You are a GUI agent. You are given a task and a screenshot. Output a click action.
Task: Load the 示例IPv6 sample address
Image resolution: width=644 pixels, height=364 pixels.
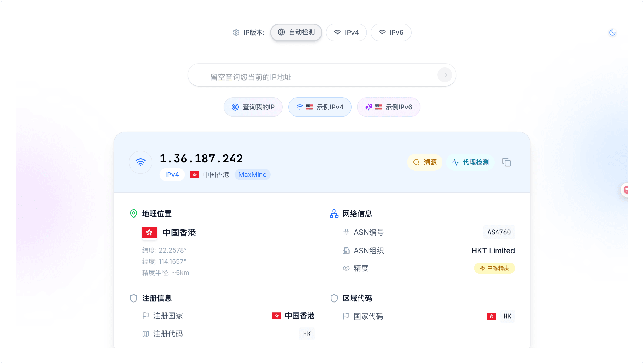point(388,107)
